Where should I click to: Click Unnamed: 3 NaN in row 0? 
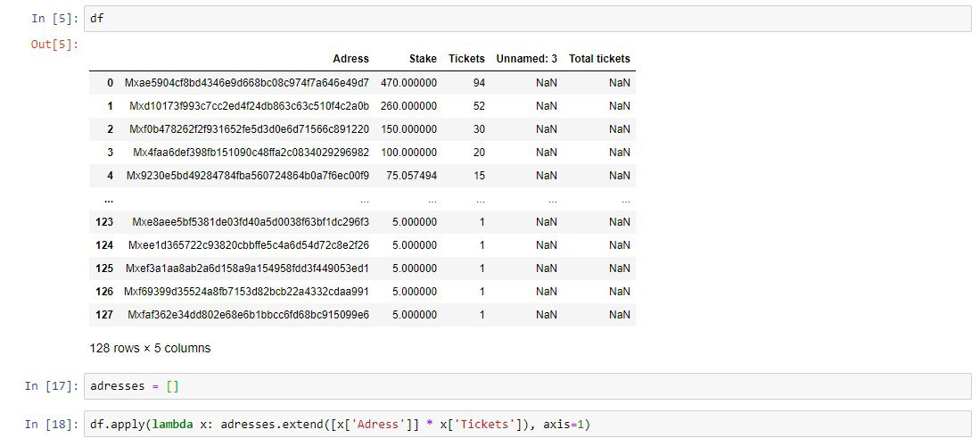point(547,82)
